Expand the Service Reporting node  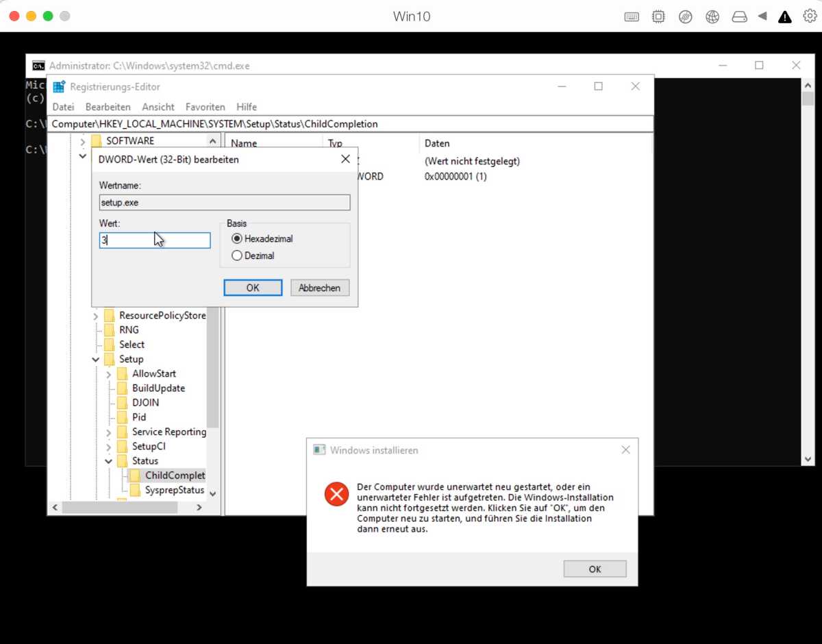(x=108, y=432)
